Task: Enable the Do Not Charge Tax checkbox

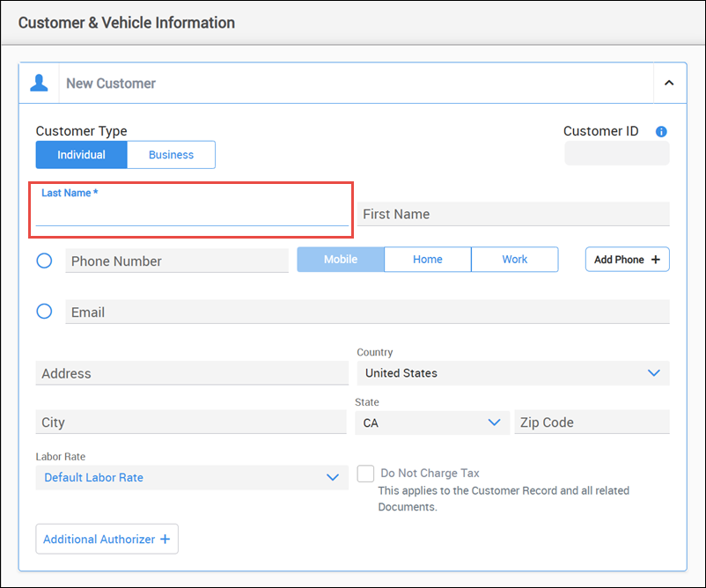Action: [366, 474]
